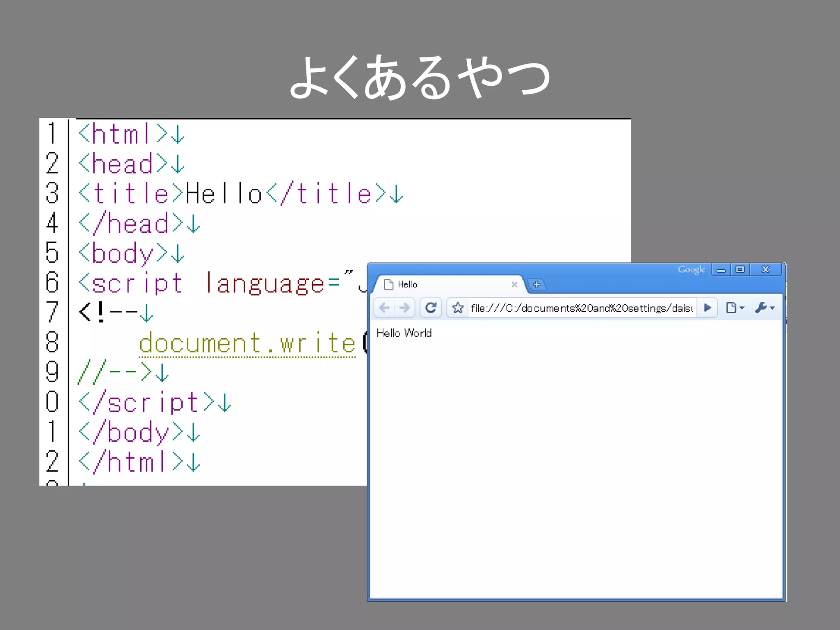Click the page icon on Hello tab
The height and width of the screenshot is (630, 840).
click(x=388, y=284)
